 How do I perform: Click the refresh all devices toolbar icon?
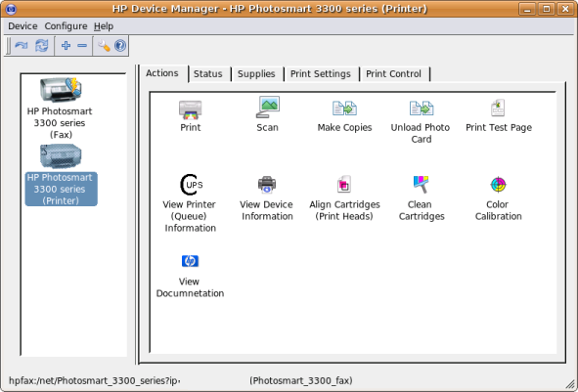click(x=42, y=46)
